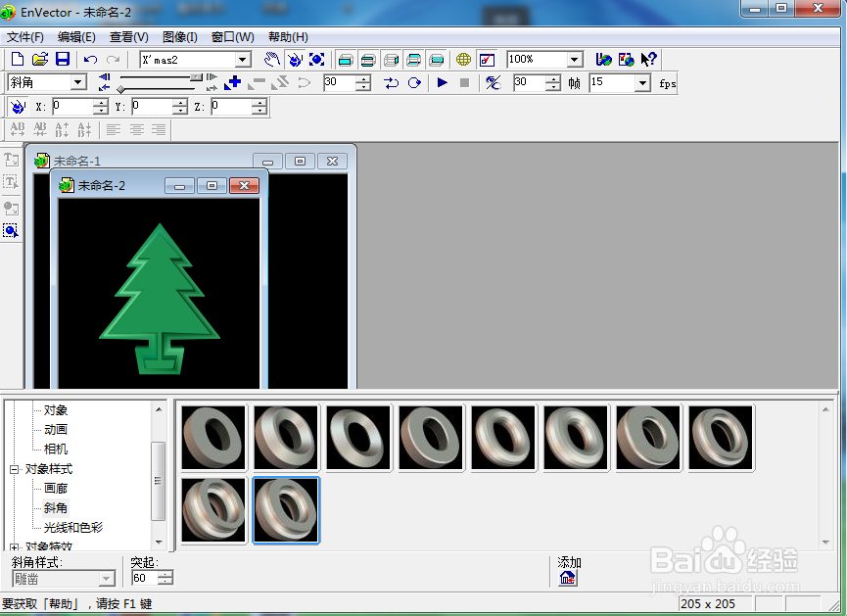Select the highlighted bevel thumbnail in second row
This screenshot has height=616, width=847.
(x=286, y=510)
